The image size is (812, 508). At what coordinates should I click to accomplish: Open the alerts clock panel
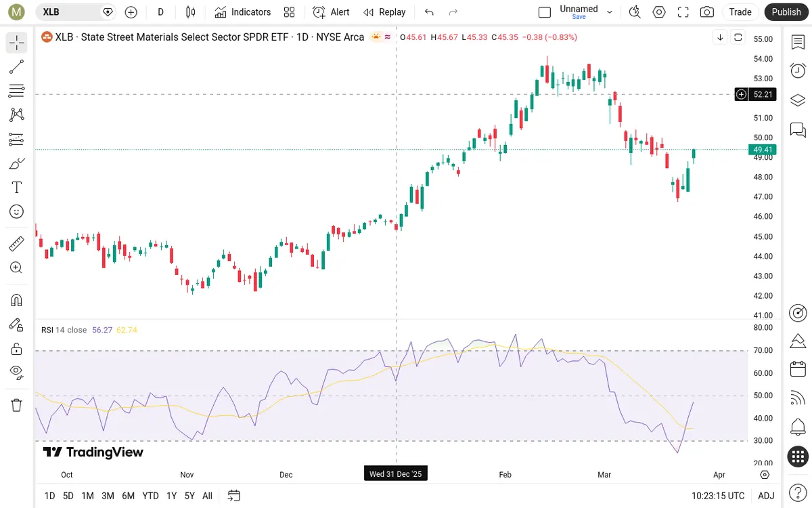[x=798, y=71]
